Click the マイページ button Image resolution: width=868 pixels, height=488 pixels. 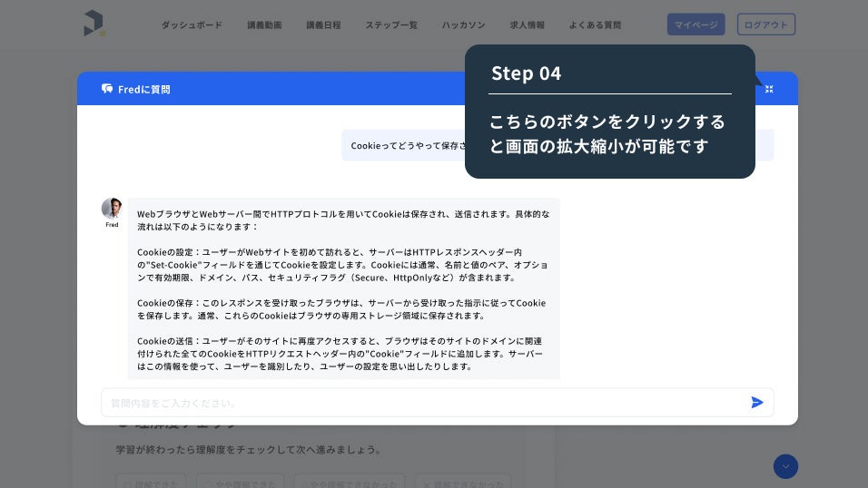click(x=695, y=24)
